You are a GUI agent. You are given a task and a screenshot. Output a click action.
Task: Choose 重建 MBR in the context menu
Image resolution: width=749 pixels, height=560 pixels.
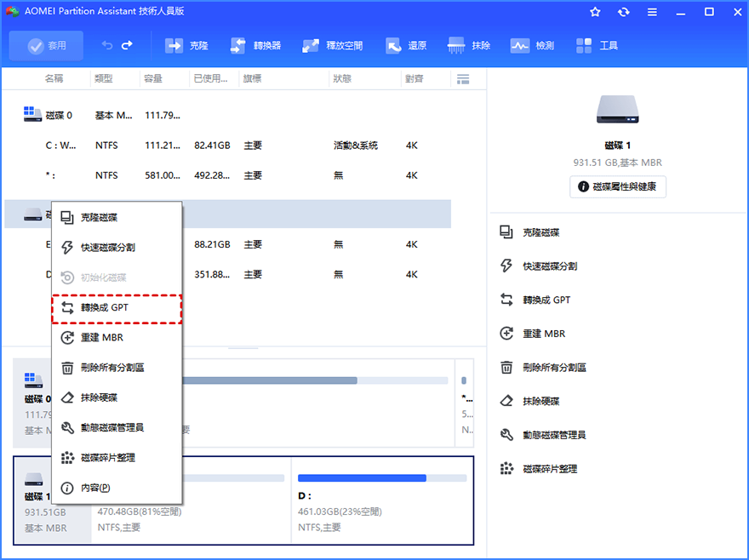[117, 338]
